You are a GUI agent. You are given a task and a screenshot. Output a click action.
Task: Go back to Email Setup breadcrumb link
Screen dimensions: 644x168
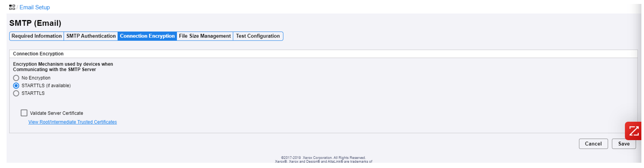pos(34,7)
